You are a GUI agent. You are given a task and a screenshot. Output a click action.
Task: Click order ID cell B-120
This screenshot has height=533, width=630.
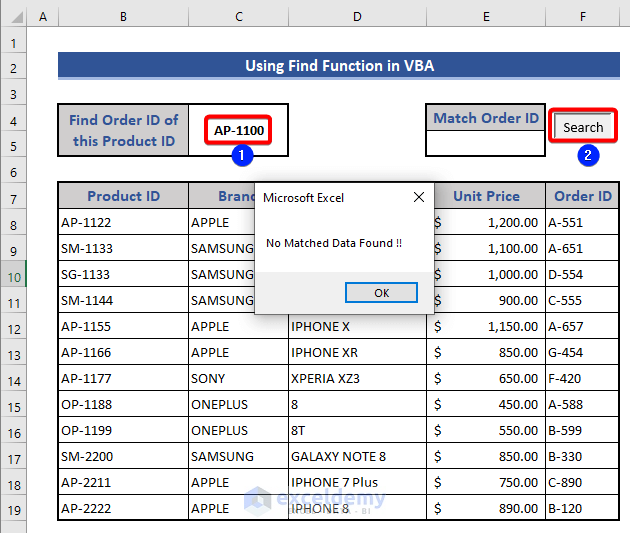click(583, 508)
